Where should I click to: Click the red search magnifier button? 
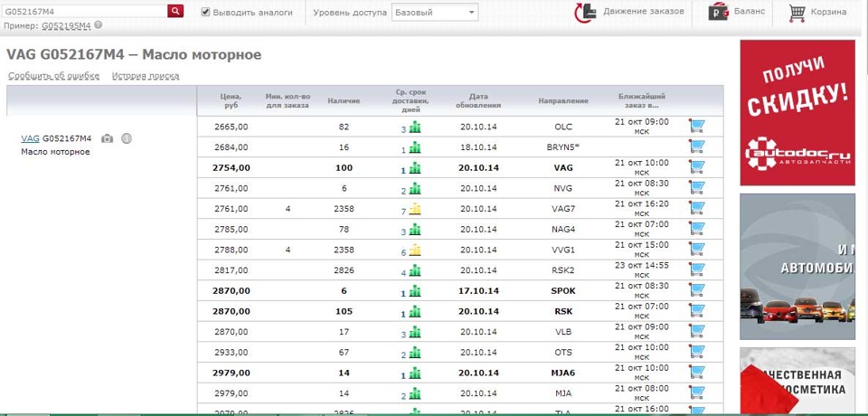coord(175,11)
